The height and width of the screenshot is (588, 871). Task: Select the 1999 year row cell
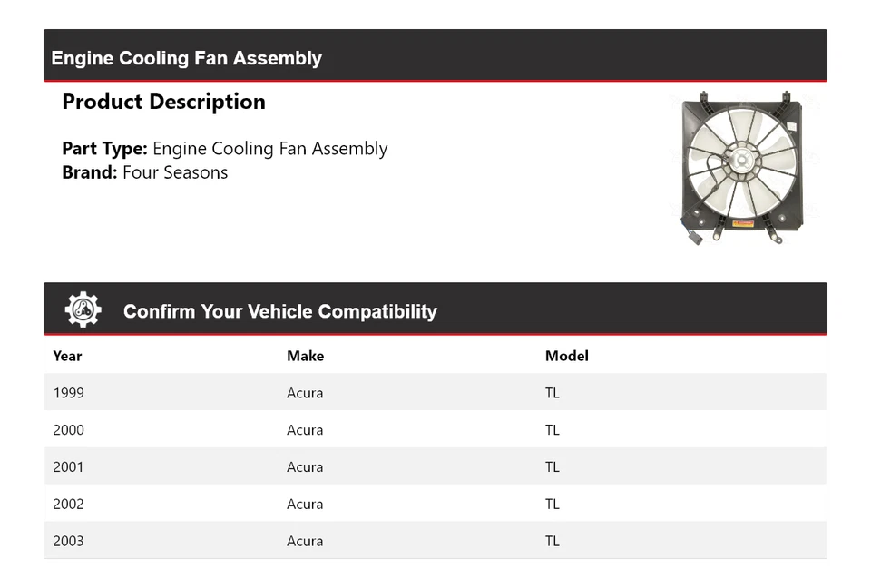tap(68, 393)
